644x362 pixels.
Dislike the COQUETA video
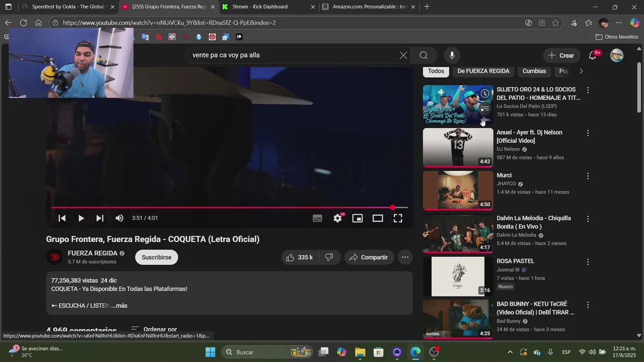pos(330,257)
